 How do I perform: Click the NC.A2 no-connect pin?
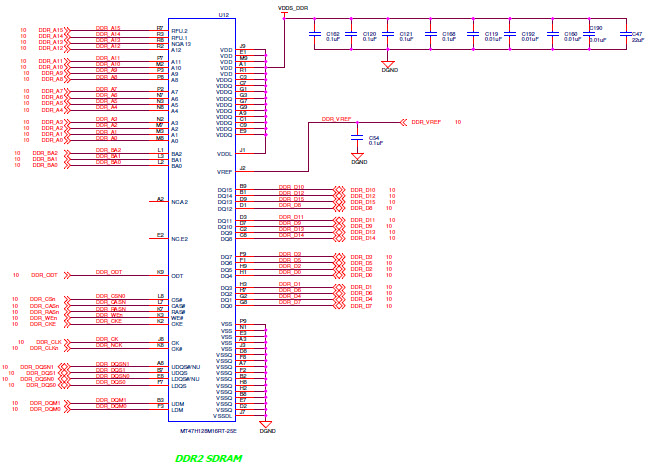coord(159,202)
